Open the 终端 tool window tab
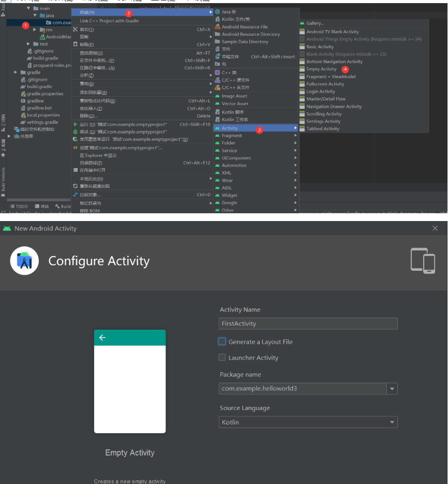This screenshot has height=484, width=448. (x=42, y=206)
